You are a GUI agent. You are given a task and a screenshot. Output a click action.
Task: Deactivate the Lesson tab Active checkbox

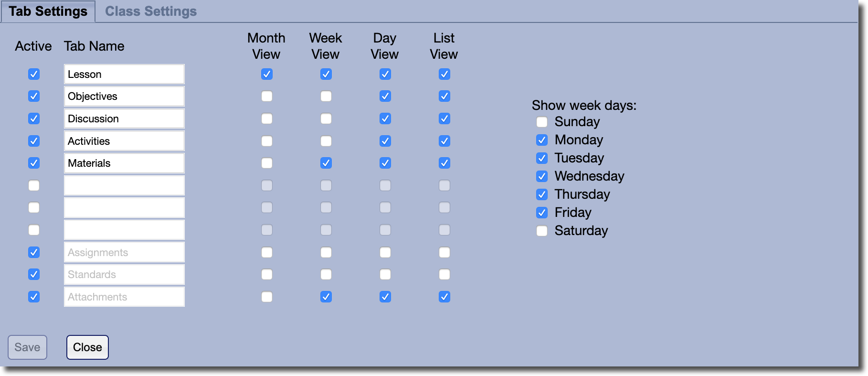coord(34,74)
